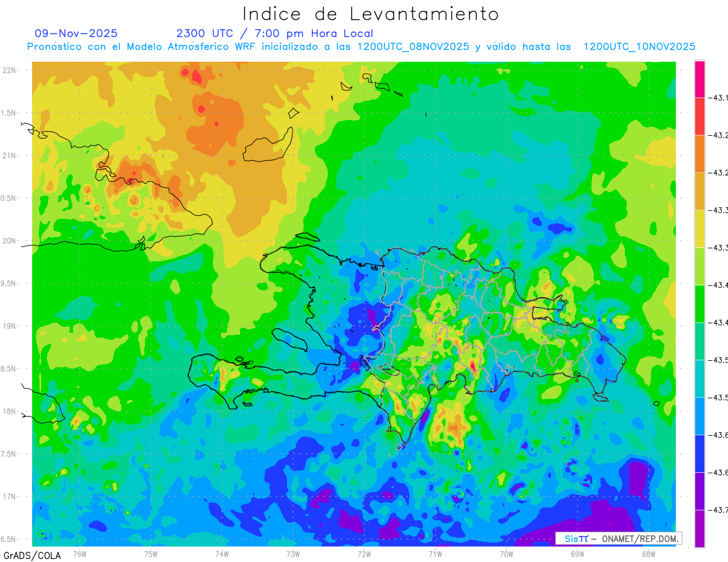Click the "0.5N" latitude label
The image size is (728, 562).
(x=9, y=198)
